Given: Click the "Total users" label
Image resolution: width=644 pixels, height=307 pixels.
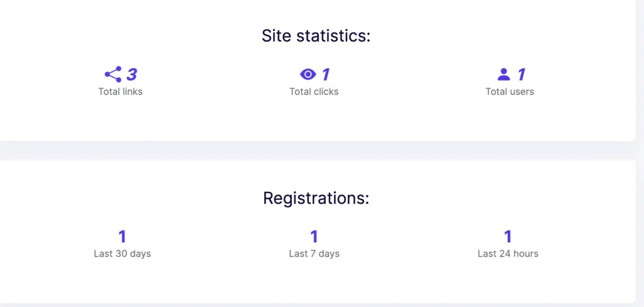Looking at the screenshot, I should coord(509,92).
